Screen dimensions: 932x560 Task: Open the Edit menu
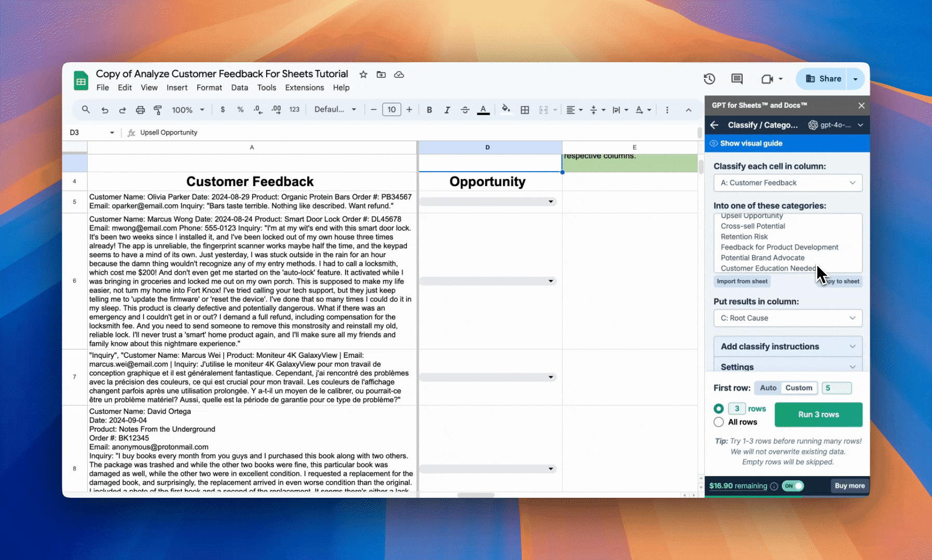click(125, 88)
